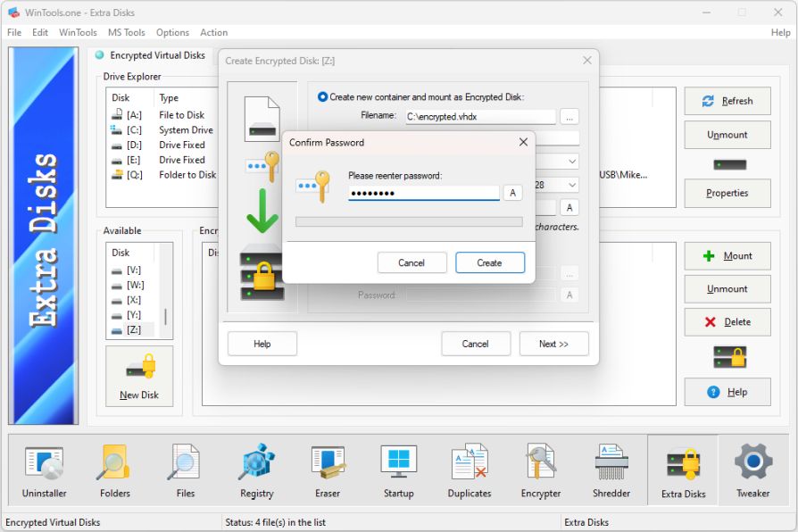Click the New Disk button

click(x=139, y=376)
